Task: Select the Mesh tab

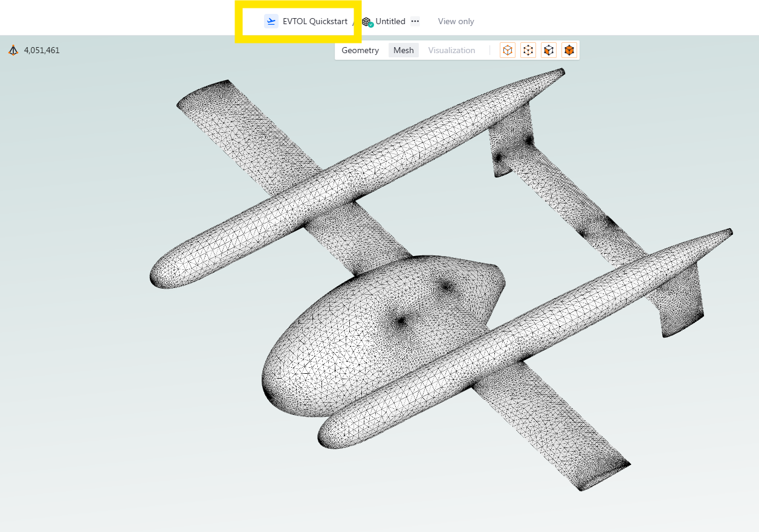Action: [x=403, y=51]
